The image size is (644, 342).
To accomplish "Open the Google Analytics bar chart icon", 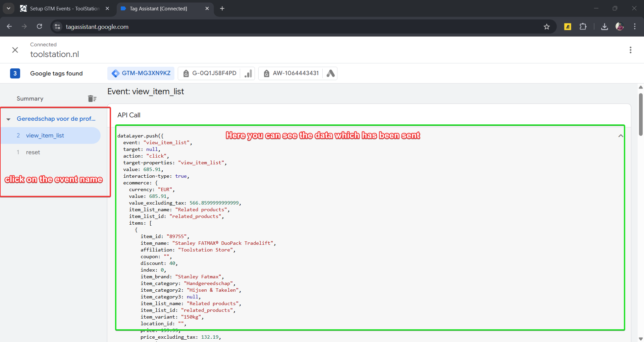I will click(248, 73).
